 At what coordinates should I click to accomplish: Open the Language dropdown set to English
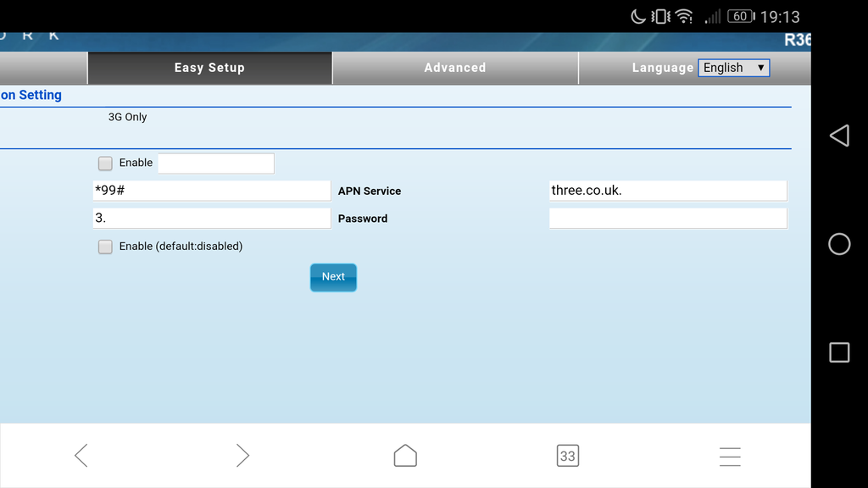click(733, 68)
